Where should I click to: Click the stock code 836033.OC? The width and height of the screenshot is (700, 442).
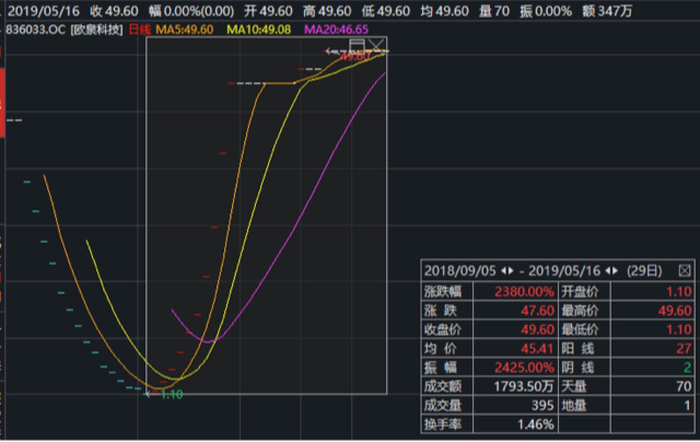(x=36, y=30)
